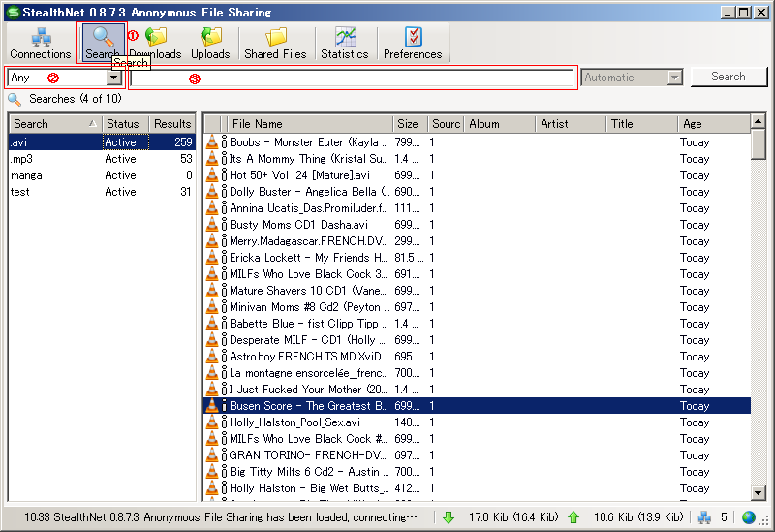Switch to the Search toolbar item
The width and height of the screenshot is (775, 532).
click(x=103, y=43)
